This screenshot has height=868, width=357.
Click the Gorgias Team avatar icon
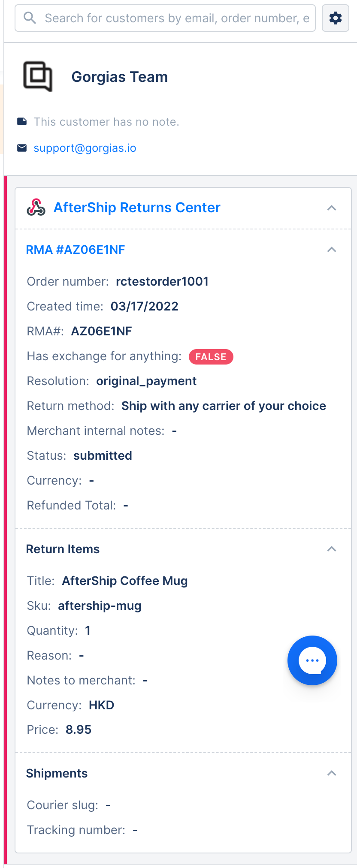pos(38,77)
